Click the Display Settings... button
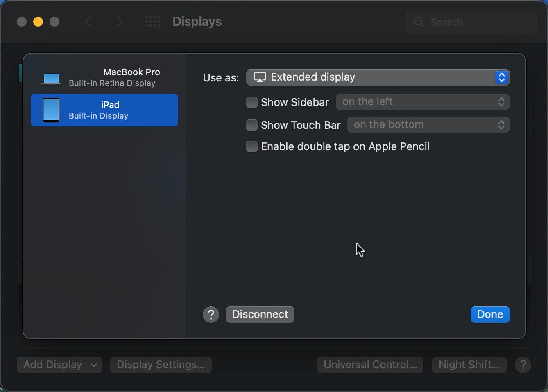This screenshot has width=548, height=392. pyautogui.click(x=161, y=365)
